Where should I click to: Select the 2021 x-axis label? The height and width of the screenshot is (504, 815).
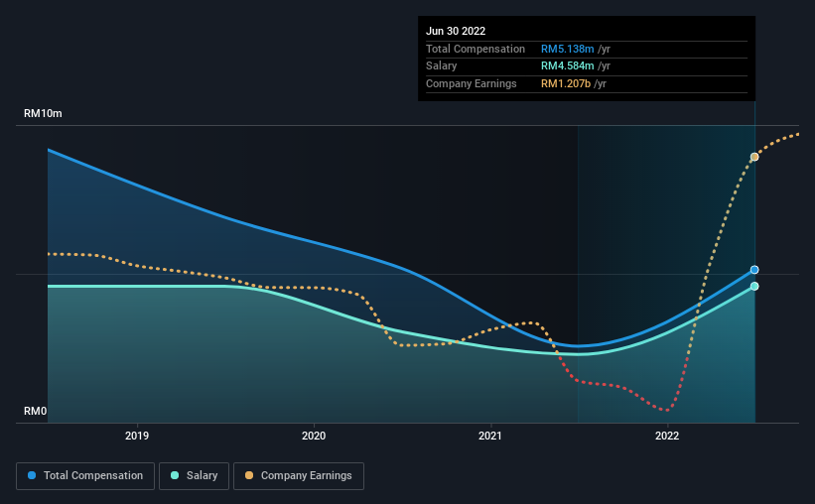(x=490, y=436)
